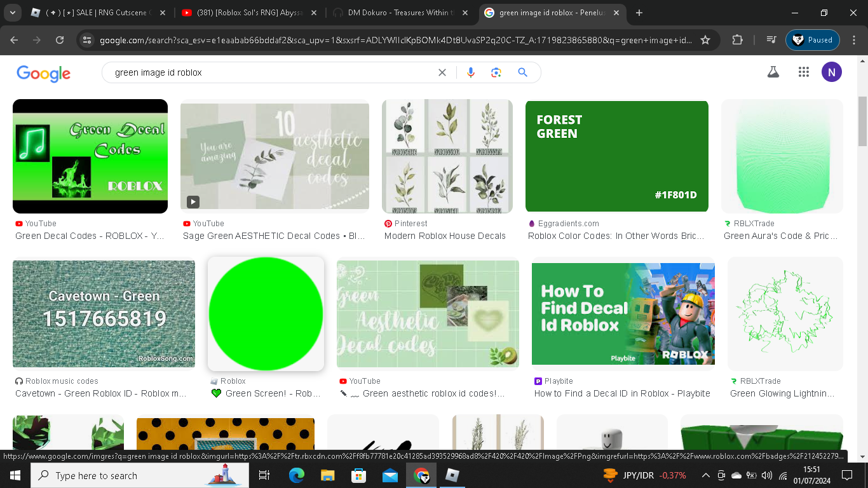The width and height of the screenshot is (868, 488).
Task: View site information icon in address bar
Action: pos(87,40)
